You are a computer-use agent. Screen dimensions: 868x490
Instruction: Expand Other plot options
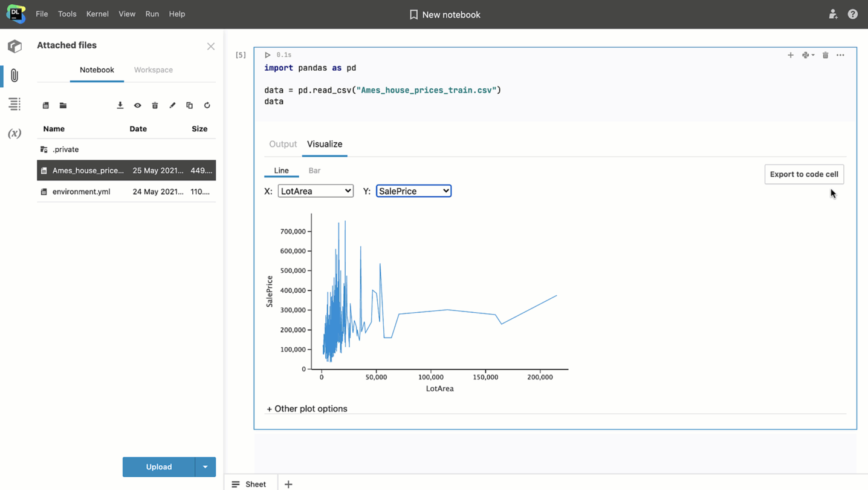(306, 408)
